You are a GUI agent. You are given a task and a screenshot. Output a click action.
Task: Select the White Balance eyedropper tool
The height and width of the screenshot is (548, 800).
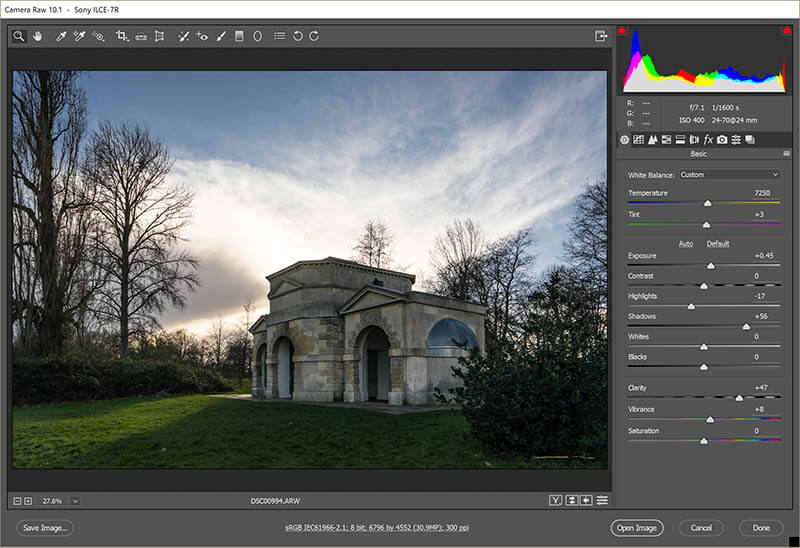click(61, 36)
